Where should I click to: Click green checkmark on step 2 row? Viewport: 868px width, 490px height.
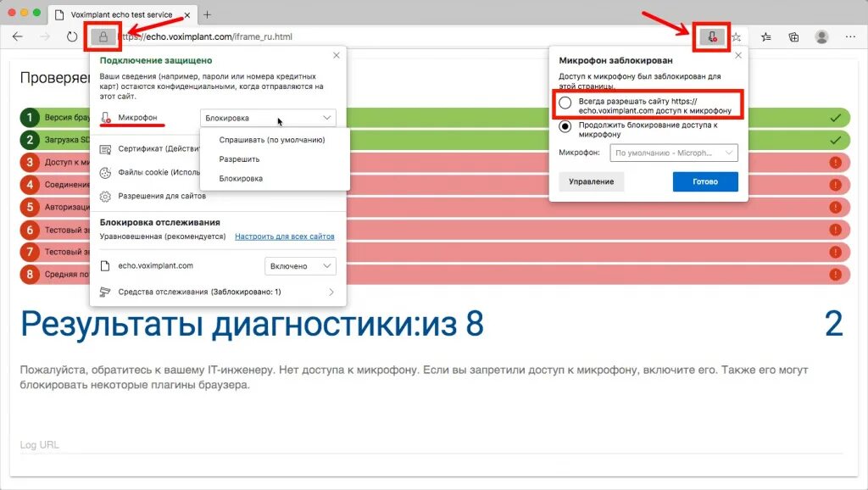click(x=835, y=140)
